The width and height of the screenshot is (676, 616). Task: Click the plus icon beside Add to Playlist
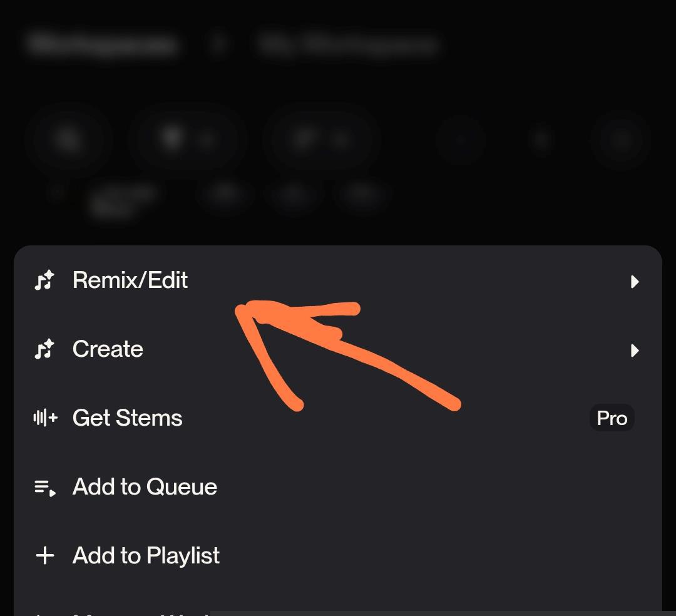[44, 556]
